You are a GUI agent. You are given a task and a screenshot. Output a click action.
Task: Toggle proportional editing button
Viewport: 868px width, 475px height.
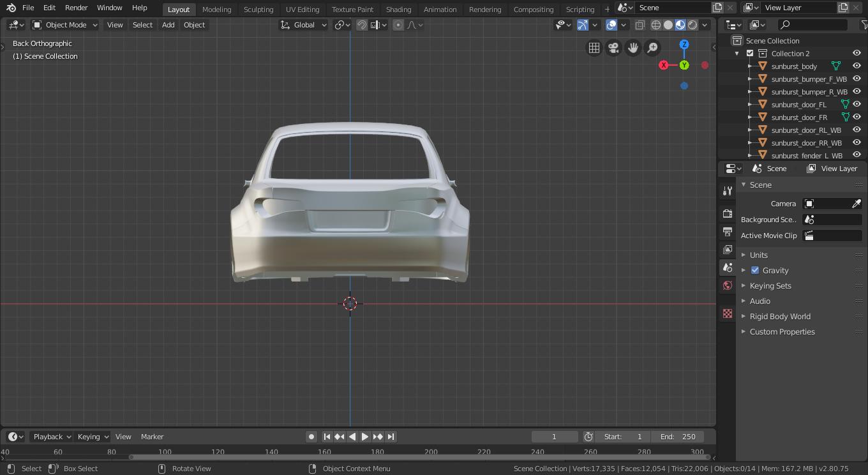[398, 25]
